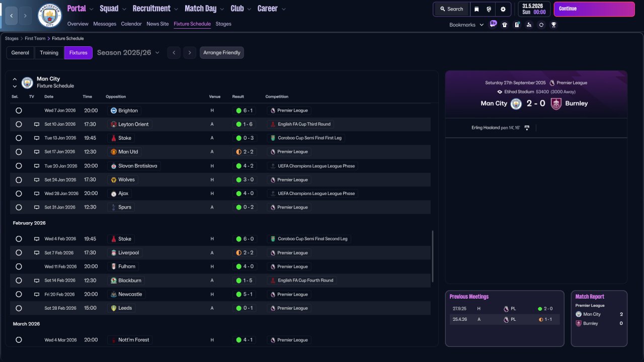644x362 pixels.
Task: Switch teams with the up chevron beside Man City
Action: pyautogui.click(x=15, y=79)
